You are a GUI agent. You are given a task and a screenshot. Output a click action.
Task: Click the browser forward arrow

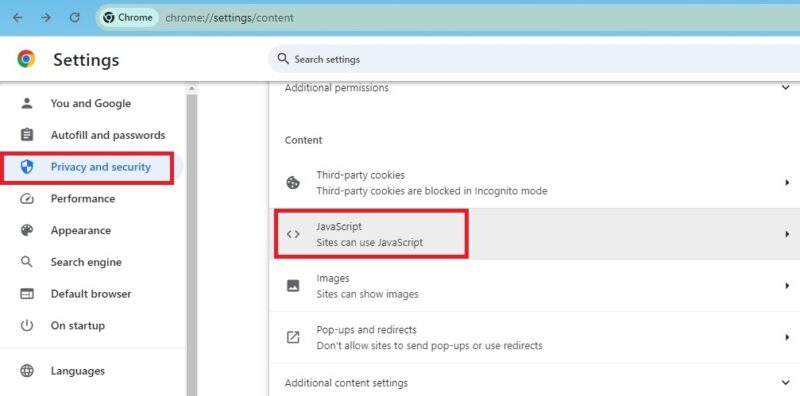point(46,17)
